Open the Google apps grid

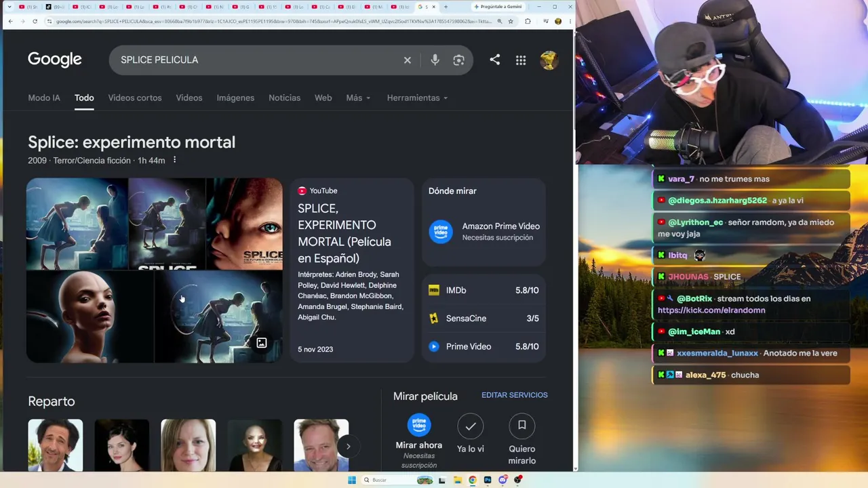521,60
